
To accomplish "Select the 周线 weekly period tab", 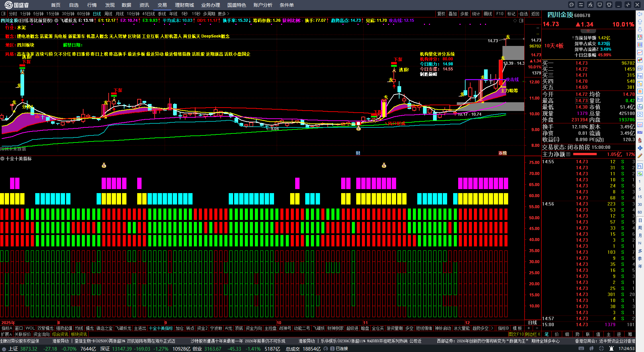I will click(108, 14).
